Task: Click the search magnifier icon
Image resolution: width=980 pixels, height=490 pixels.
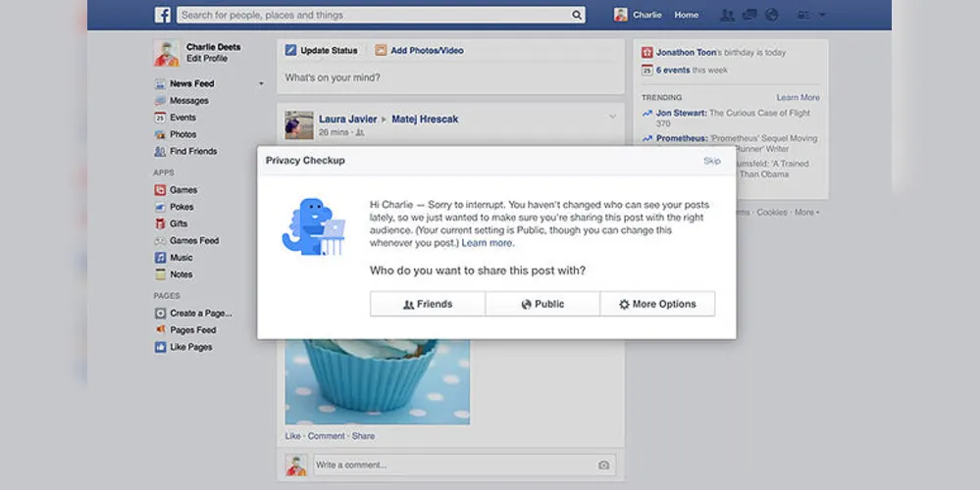Action: [x=576, y=15]
